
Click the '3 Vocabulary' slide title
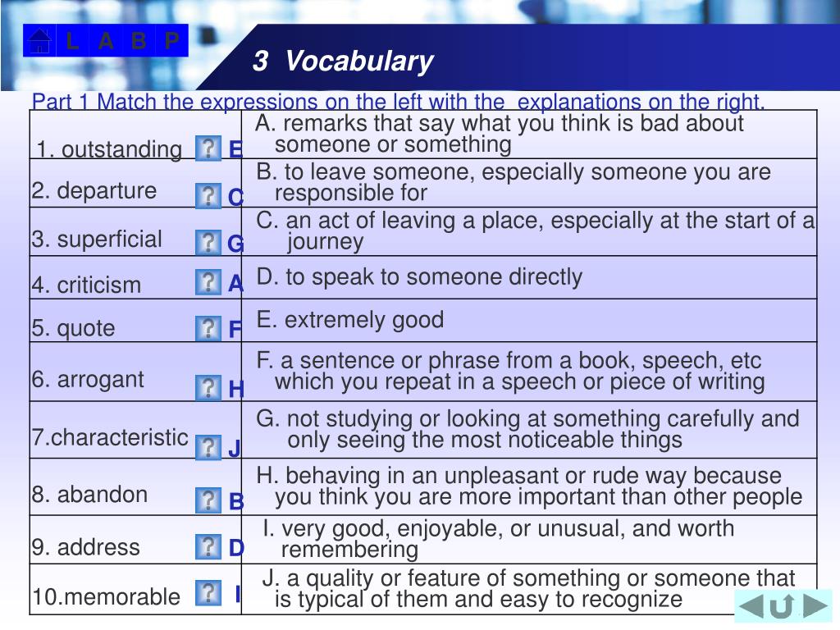point(343,60)
